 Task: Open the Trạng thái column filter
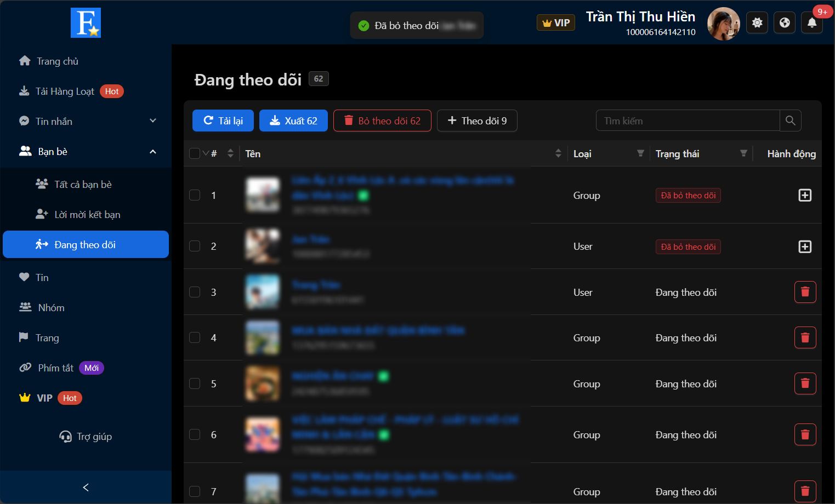[743, 153]
